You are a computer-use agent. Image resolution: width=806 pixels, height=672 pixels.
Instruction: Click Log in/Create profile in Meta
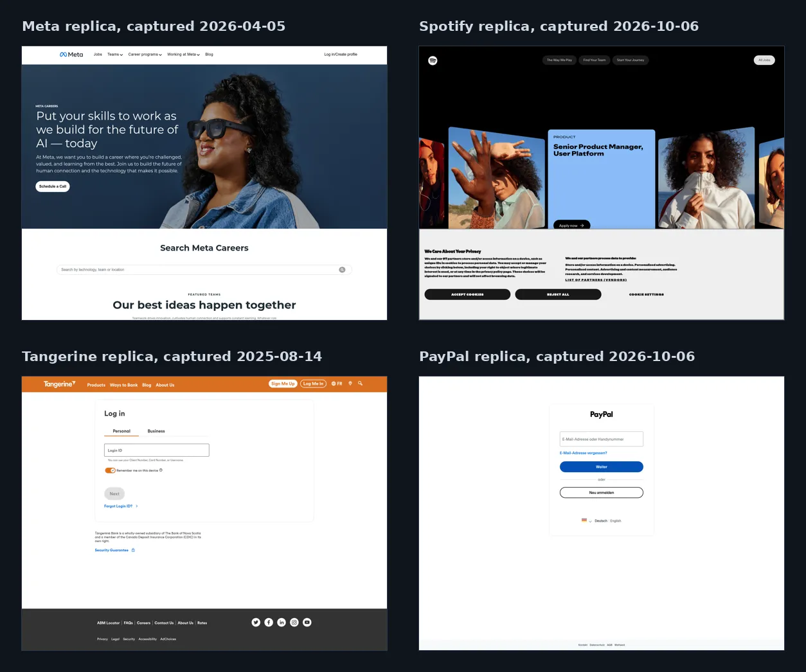pos(341,55)
